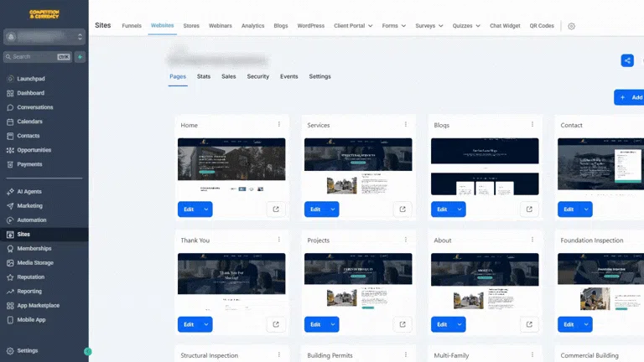Open App Marketplace from the sidebar

pyautogui.click(x=39, y=305)
